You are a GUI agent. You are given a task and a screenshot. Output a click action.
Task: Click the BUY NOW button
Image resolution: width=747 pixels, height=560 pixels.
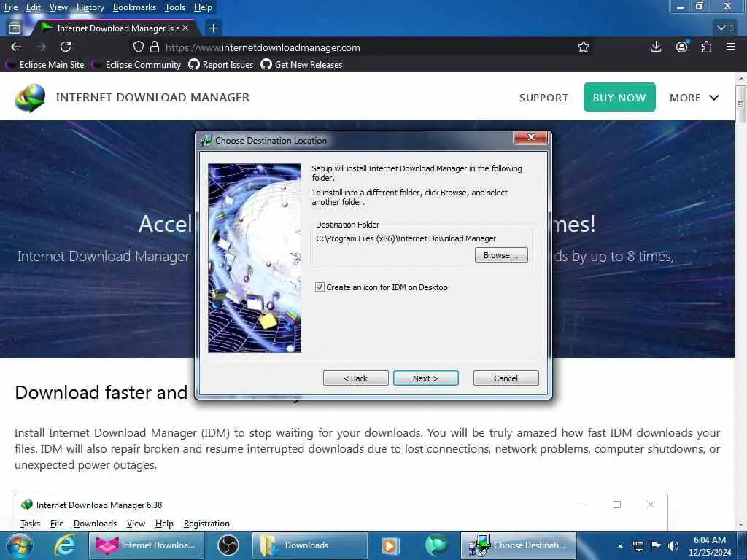coord(619,97)
